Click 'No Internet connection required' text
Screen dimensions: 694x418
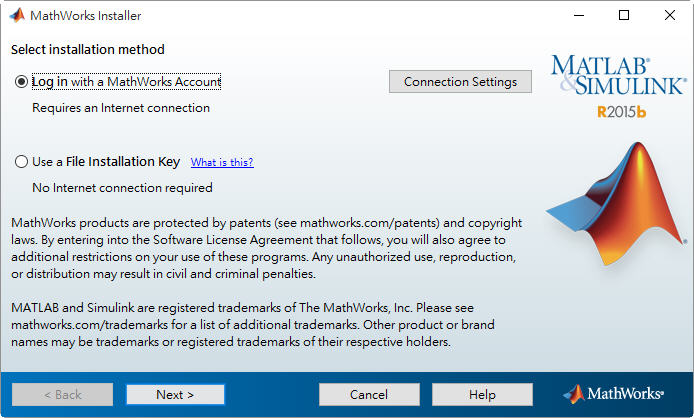[122, 188]
